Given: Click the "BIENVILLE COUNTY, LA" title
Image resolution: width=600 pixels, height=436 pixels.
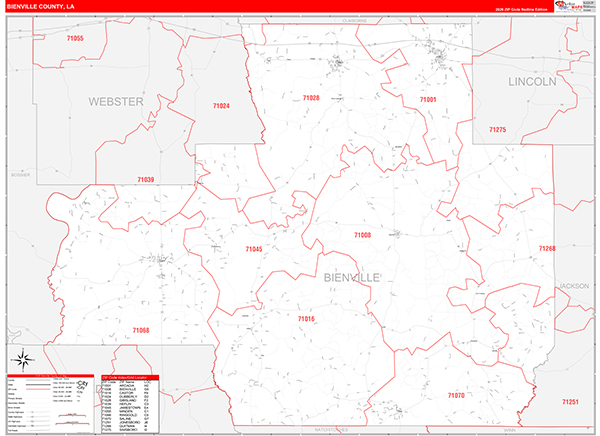Looking at the screenshot, I should pyautogui.click(x=41, y=7).
